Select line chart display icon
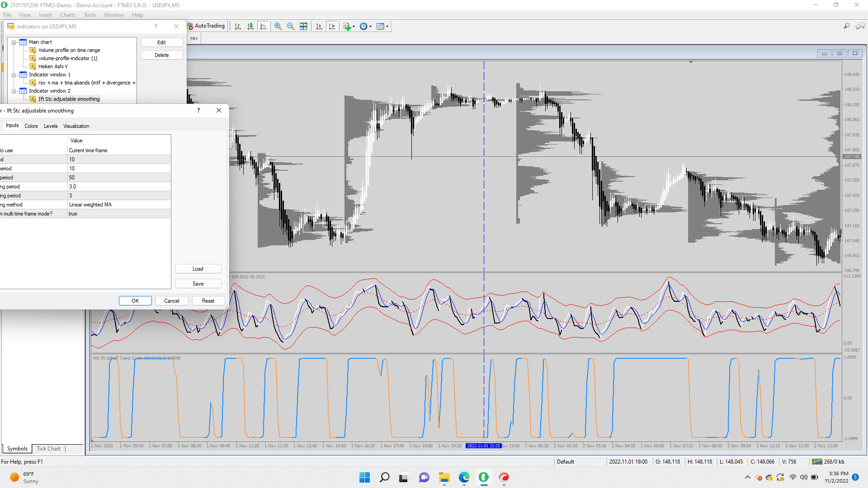 click(x=263, y=26)
